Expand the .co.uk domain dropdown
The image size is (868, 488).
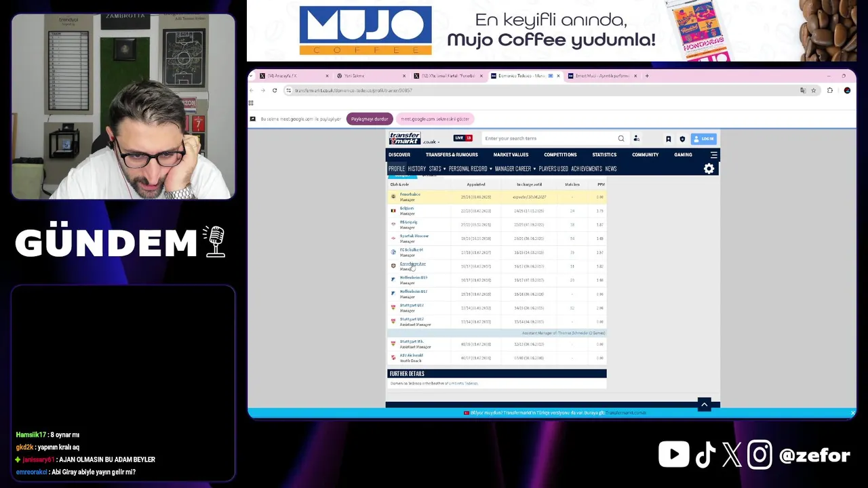431,142
